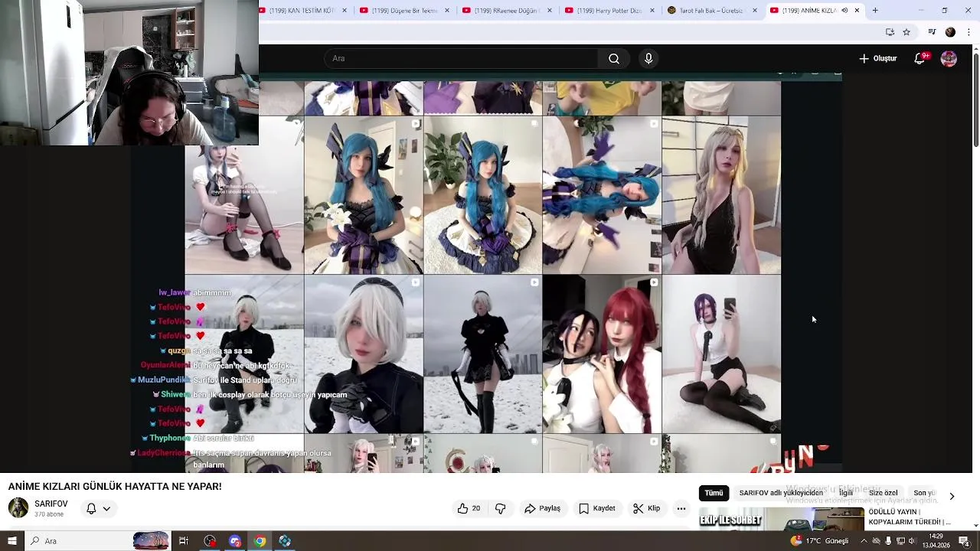
Task: Click the YouTube search magnifier button
Action: click(614, 59)
